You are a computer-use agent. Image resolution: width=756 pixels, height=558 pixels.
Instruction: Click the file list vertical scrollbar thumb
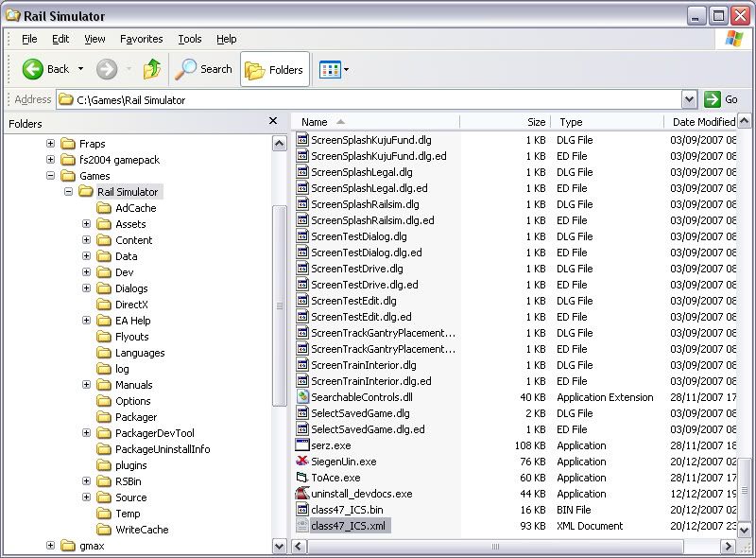pos(745,489)
